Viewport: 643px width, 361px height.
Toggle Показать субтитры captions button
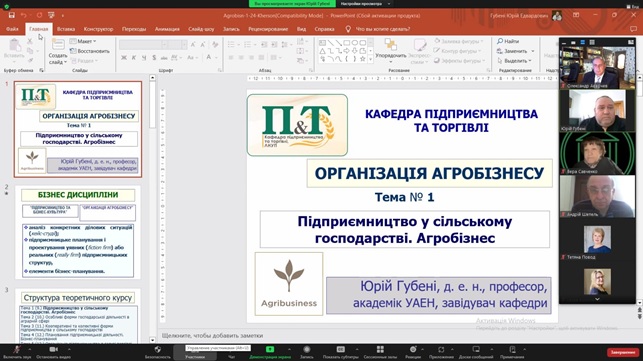tap(340, 352)
